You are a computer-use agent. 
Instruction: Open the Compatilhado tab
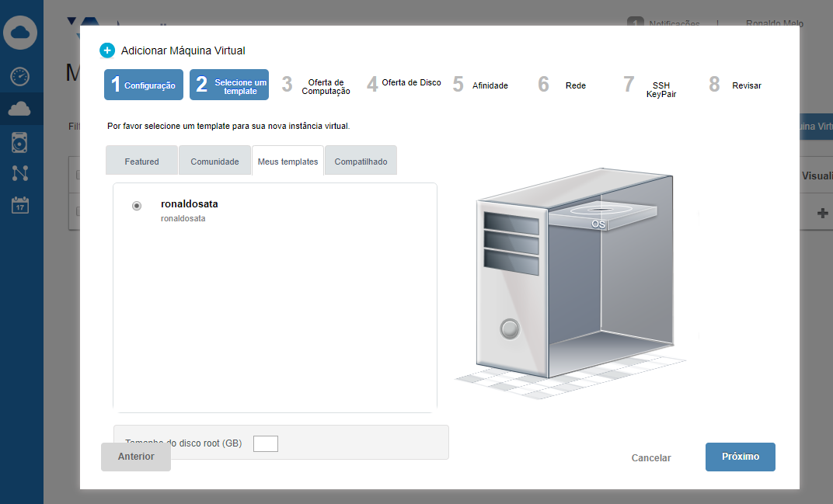[361, 162]
